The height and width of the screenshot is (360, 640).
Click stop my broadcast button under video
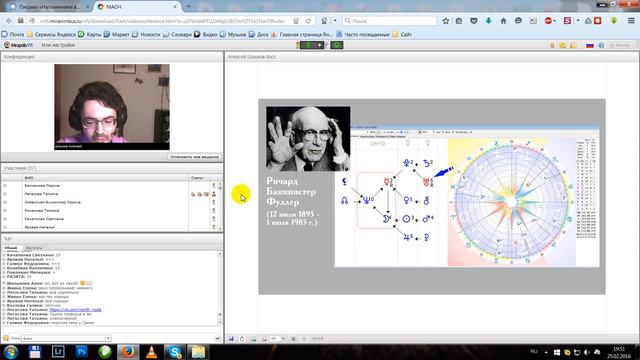[195, 157]
